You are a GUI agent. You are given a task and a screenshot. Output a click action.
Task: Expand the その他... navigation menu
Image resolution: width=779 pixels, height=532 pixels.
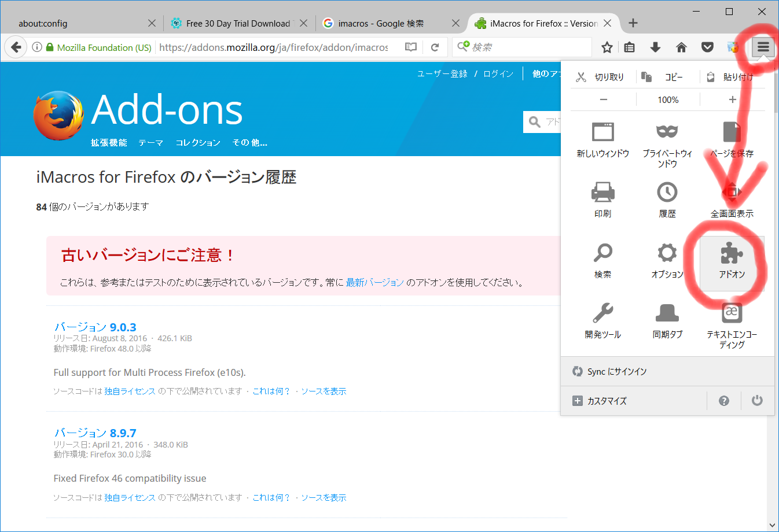coord(249,142)
